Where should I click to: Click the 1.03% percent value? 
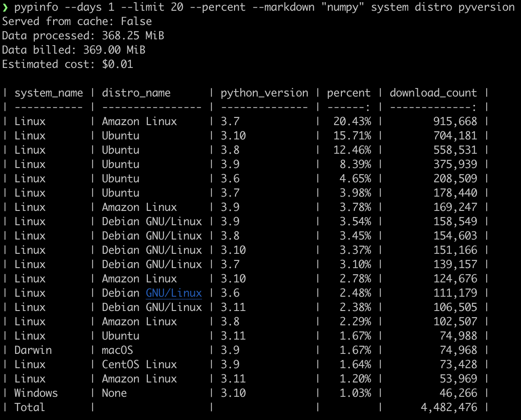point(355,393)
